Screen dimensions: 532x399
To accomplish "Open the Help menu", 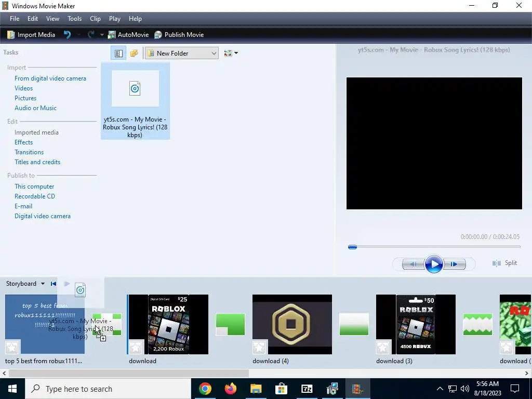I will 135,19.
